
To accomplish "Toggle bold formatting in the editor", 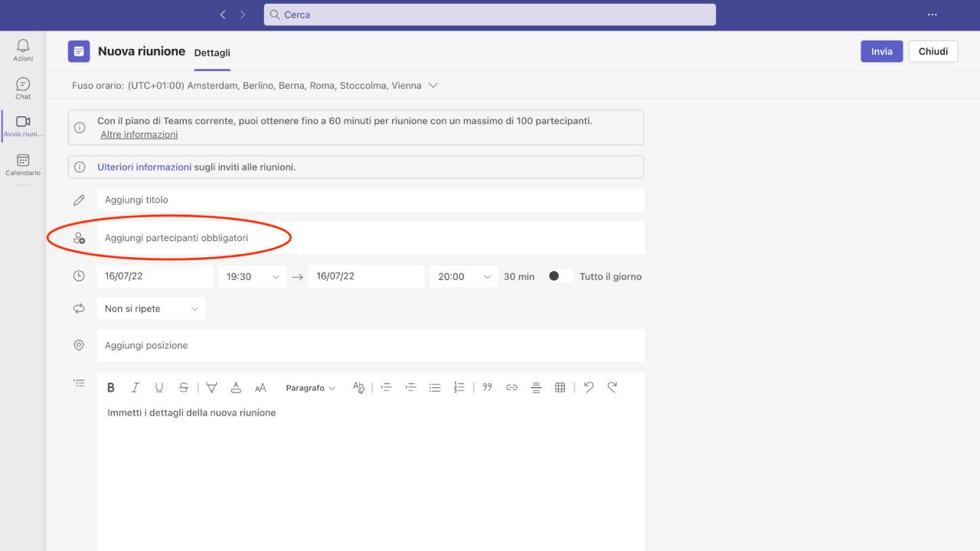I will tap(111, 388).
